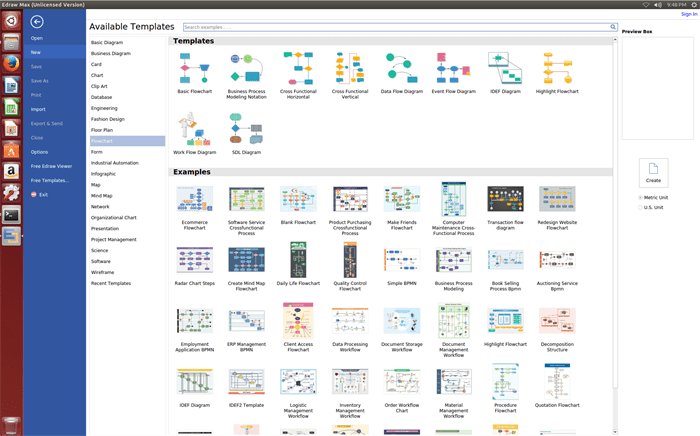Select the Basic Diagram category

pos(107,42)
